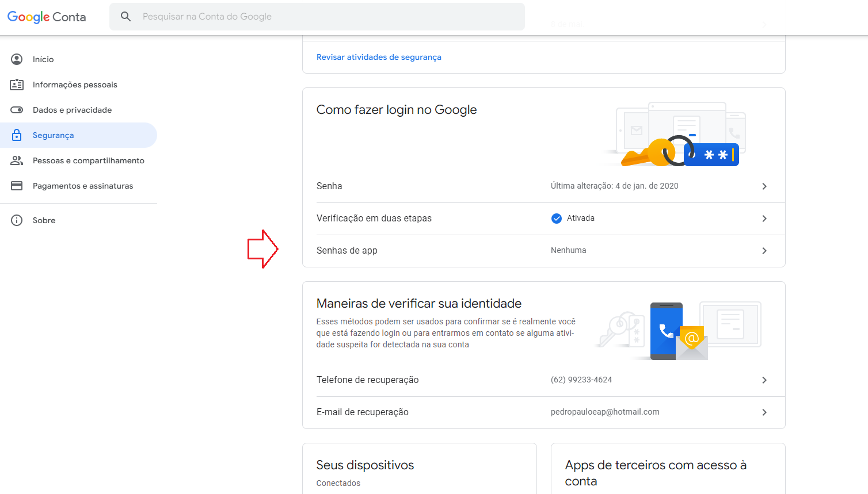The image size is (868, 494).
Task: Click Revisar atividades de segurança link
Action: pos(379,57)
